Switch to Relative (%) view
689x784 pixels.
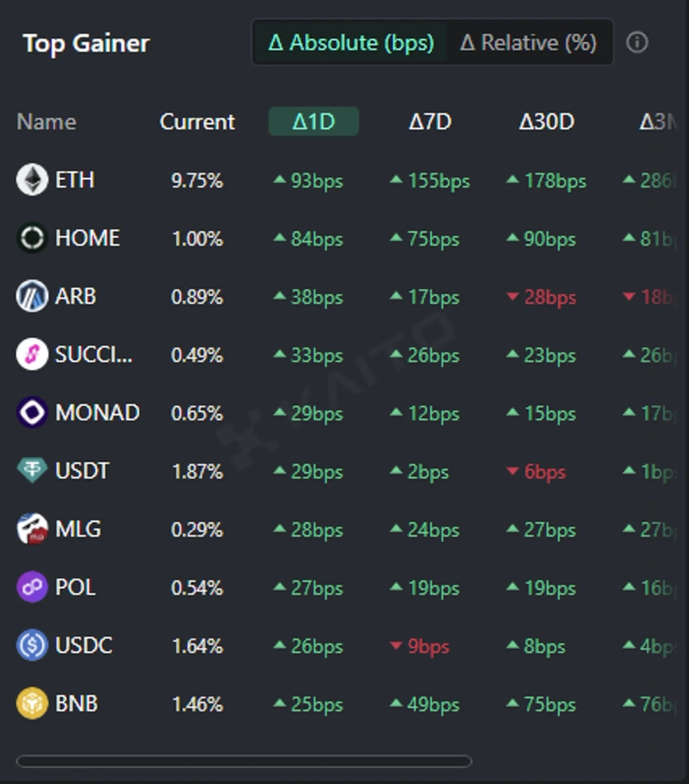(528, 42)
